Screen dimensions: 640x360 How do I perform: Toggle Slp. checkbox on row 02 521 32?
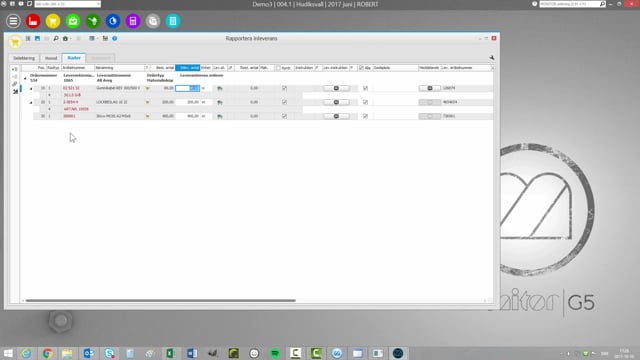[365, 88]
